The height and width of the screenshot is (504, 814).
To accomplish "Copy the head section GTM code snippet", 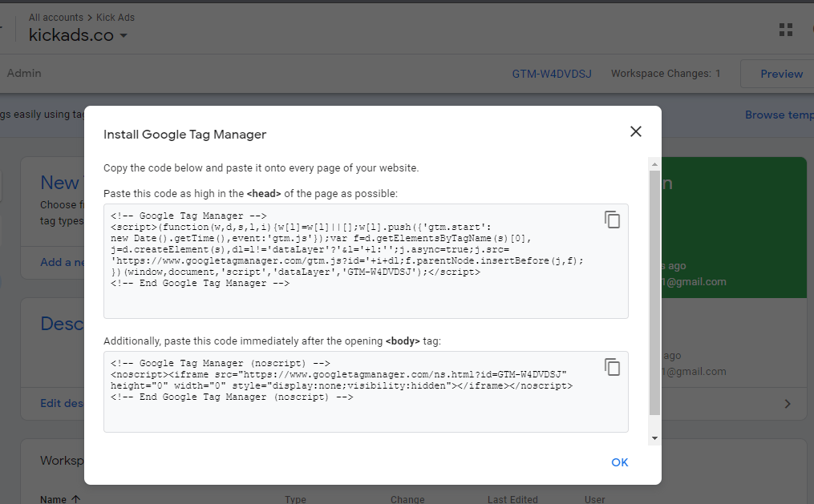I will [x=612, y=220].
